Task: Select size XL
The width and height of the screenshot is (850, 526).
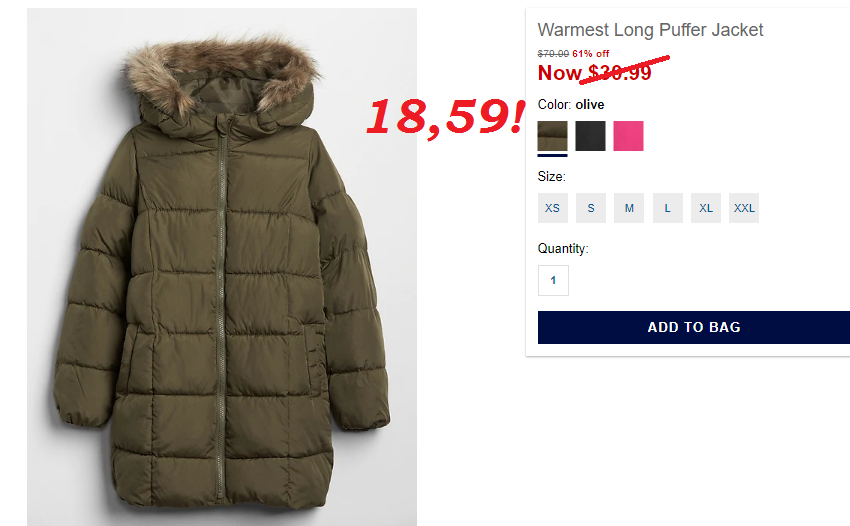Action: 706,208
